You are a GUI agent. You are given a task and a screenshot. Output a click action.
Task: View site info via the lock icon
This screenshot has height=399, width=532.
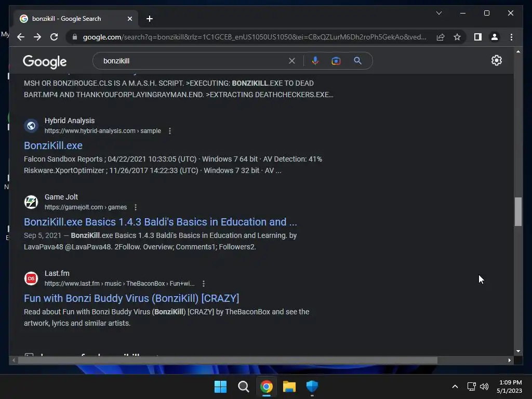tap(75, 37)
